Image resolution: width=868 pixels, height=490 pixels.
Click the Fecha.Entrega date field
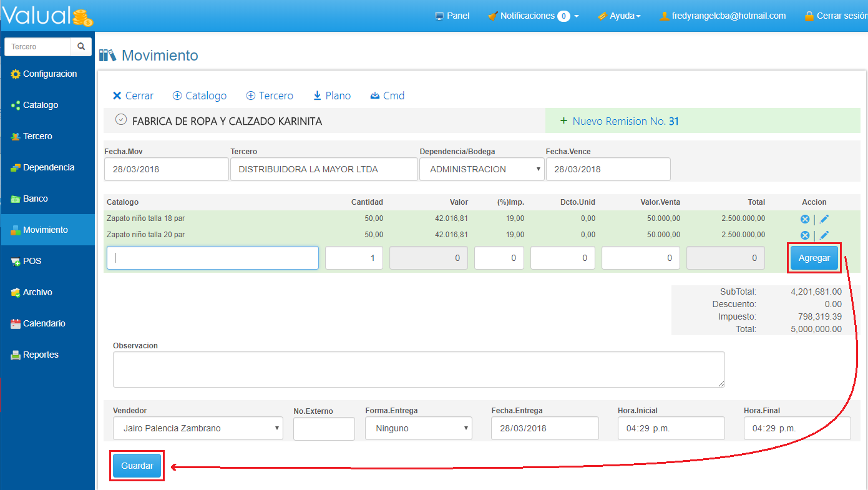click(544, 429)
